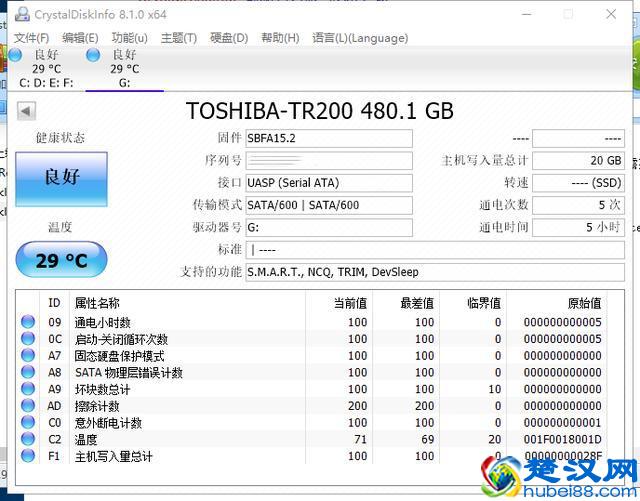This screenshot has height=501, width=640.
Task: Click the power on count value 5 次
Action: pos(578,205)
